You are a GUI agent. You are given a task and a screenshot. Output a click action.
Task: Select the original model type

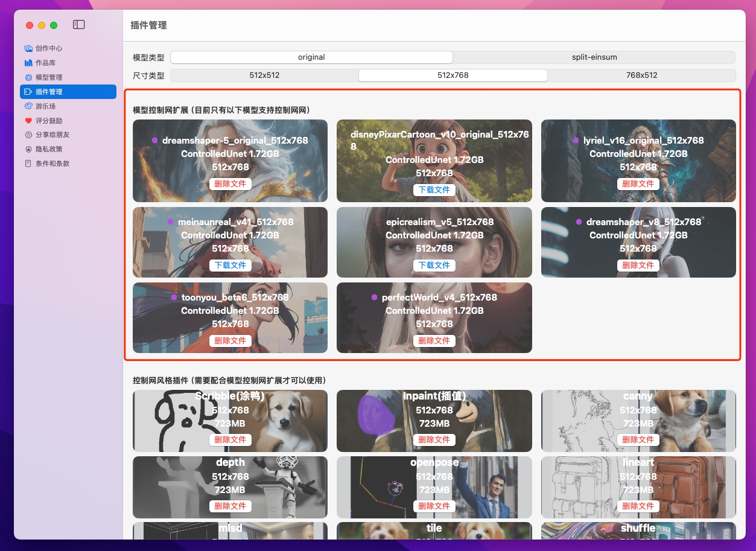(311, 57)
